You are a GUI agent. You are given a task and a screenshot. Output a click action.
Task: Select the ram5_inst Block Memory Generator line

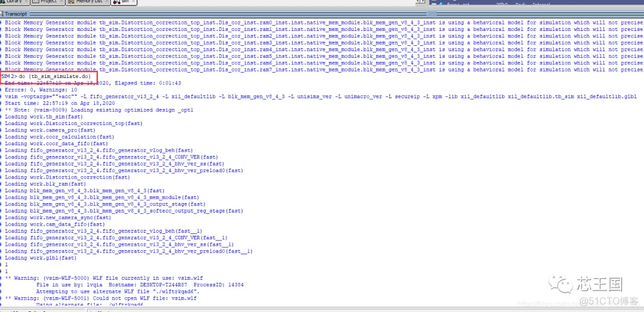[322, 56]
